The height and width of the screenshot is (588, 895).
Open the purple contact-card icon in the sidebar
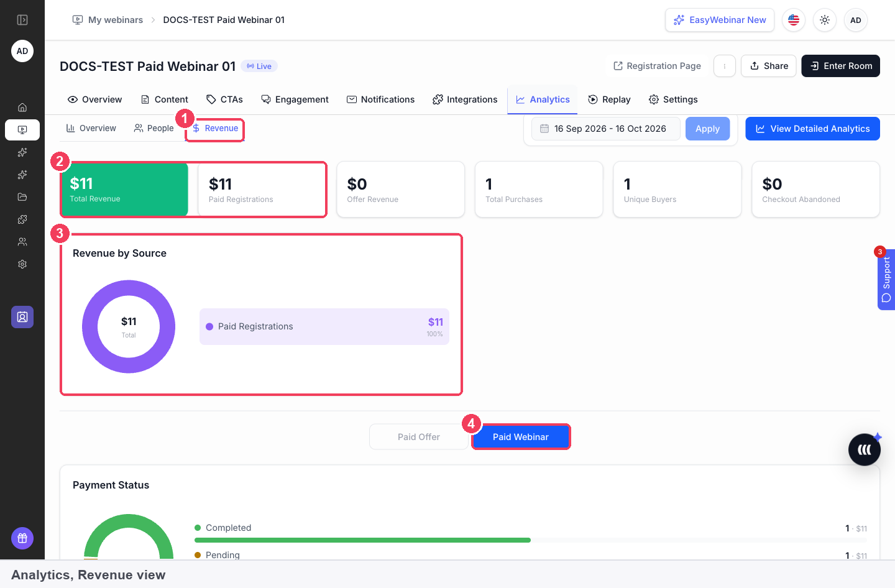(22, 317)
